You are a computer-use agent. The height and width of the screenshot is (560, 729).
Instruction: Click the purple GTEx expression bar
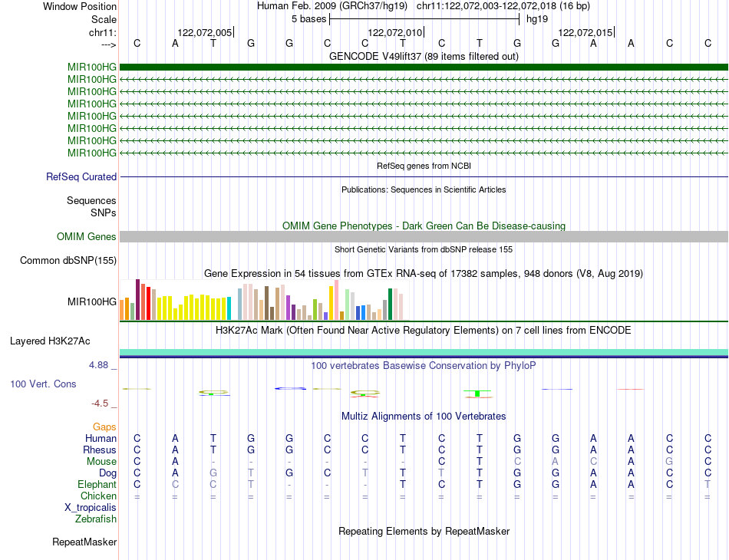pyautogui.click(x=288, y=308)
